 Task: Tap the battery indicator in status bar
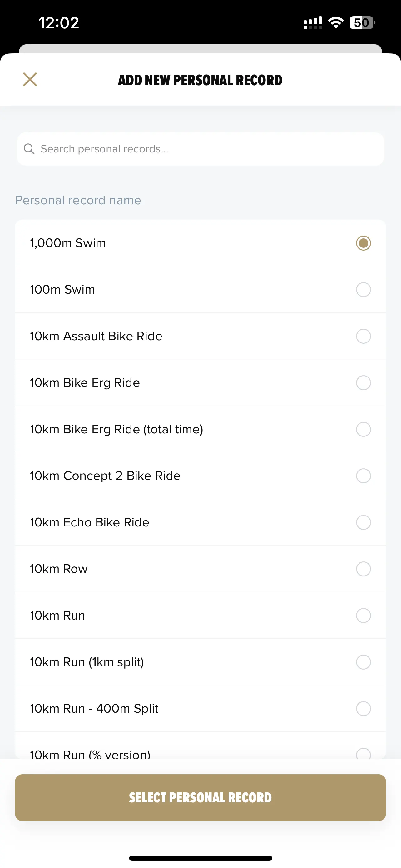[362, 22]
